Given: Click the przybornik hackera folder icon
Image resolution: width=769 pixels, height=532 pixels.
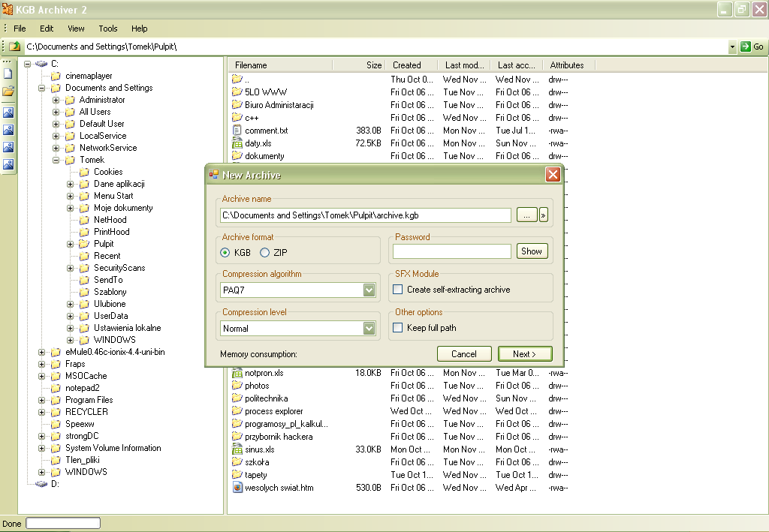Looking at the screenshot, I should click(x=237, y=437).
